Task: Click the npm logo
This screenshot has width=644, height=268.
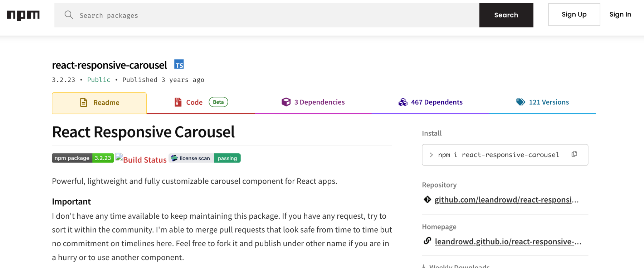Action: [23, 15]
